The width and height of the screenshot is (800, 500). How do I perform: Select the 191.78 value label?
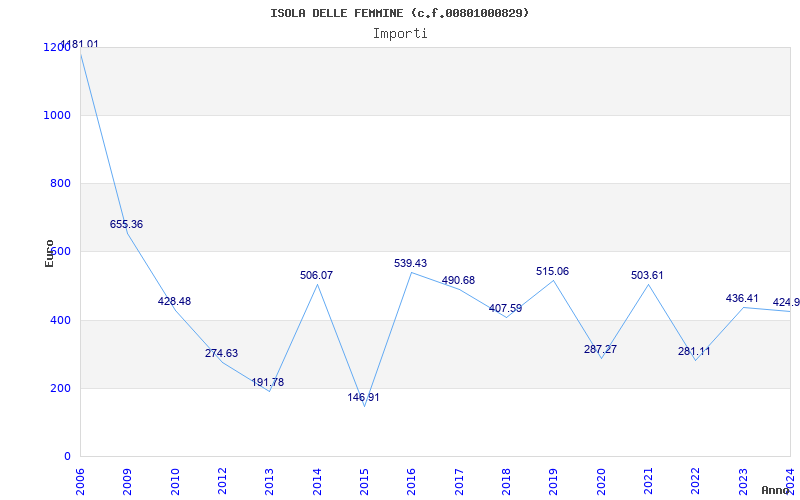tap(268, 383)
